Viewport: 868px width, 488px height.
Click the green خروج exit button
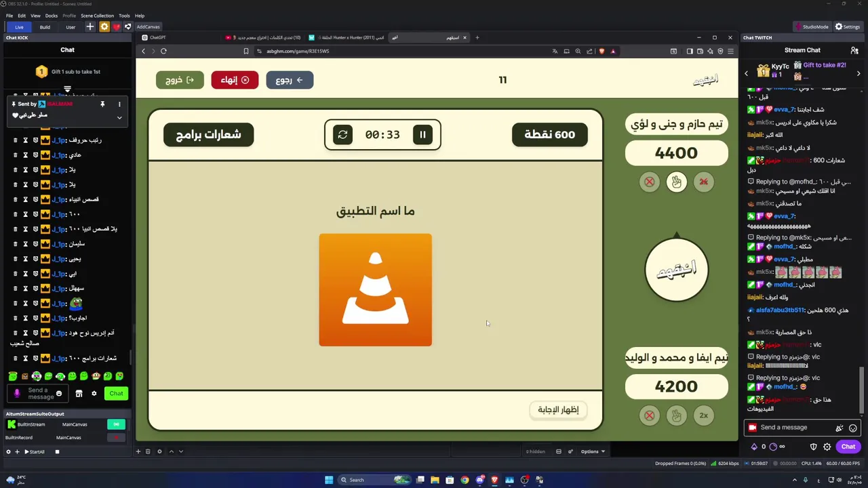pos(180,80)
